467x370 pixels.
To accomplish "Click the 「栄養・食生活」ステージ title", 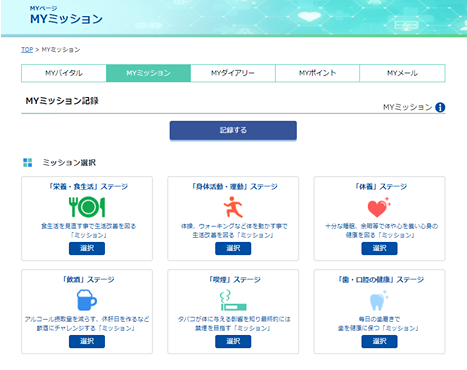I will coord(88,187).
